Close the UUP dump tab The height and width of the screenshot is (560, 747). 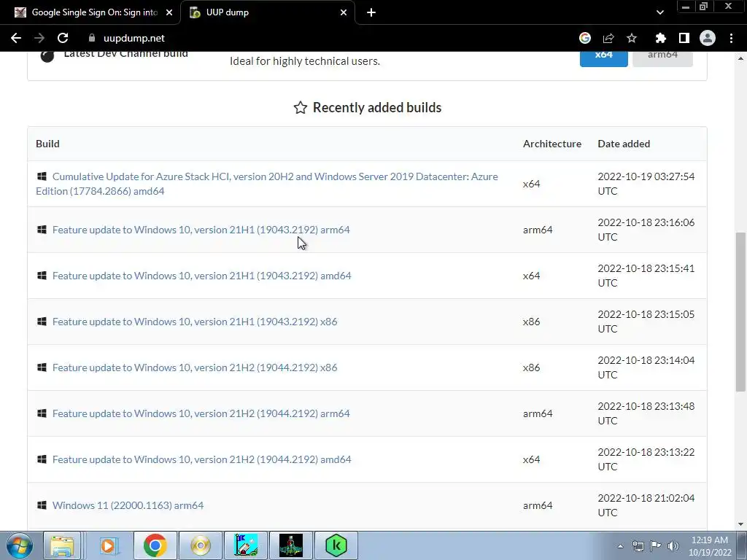[x=344, y=12]
